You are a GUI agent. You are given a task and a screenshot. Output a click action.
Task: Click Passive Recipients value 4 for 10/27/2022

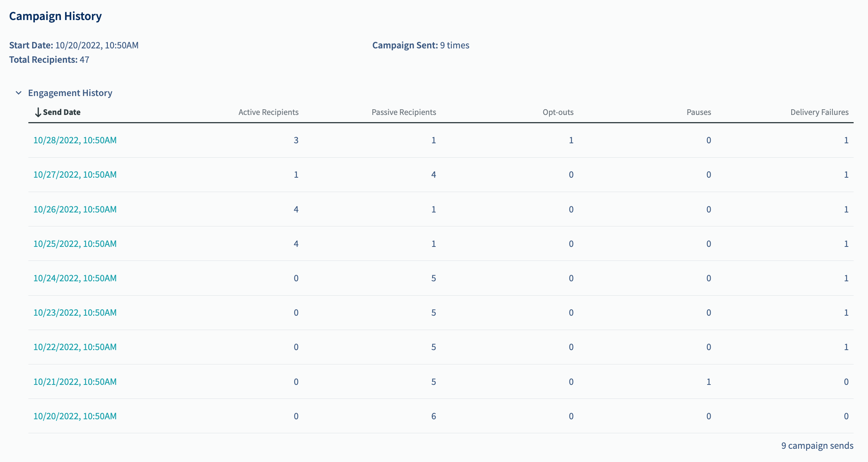click(x=434, y=175)
